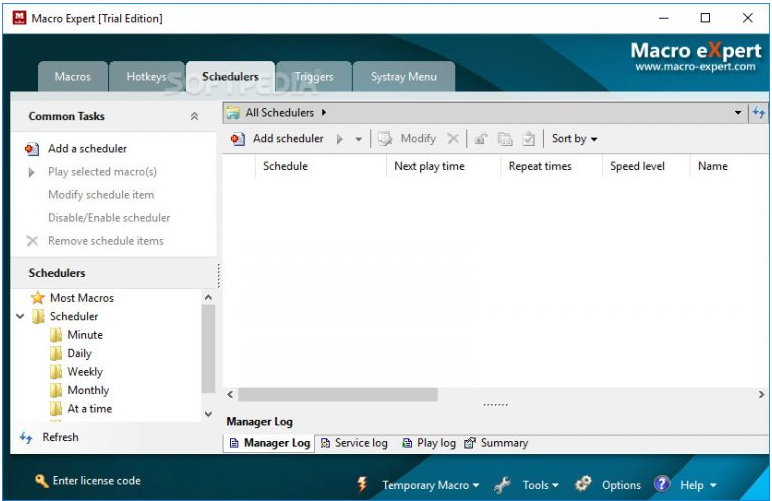Image resolution: width=772 pixels, height=501 pixels.
Task: Open the All Schedulers path dropdown arrow
Action: [x=738, y=113]
